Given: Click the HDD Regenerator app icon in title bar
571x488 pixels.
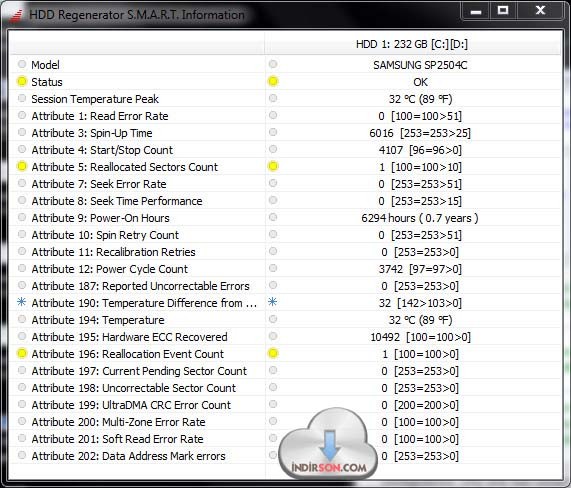Looking at the screenshot, I should tap(16, 15).
